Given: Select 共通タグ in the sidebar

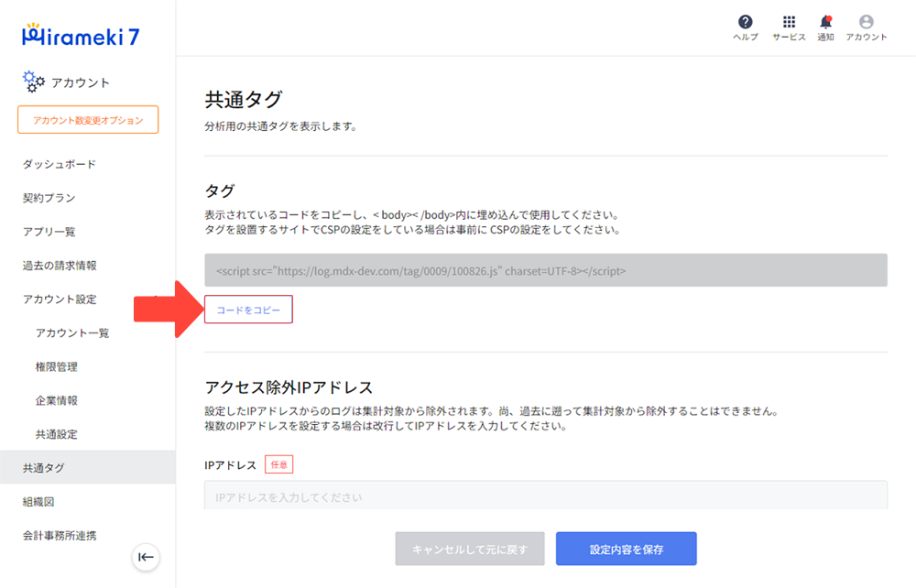Looking at the screenshot, I should [x=88, y=467].
